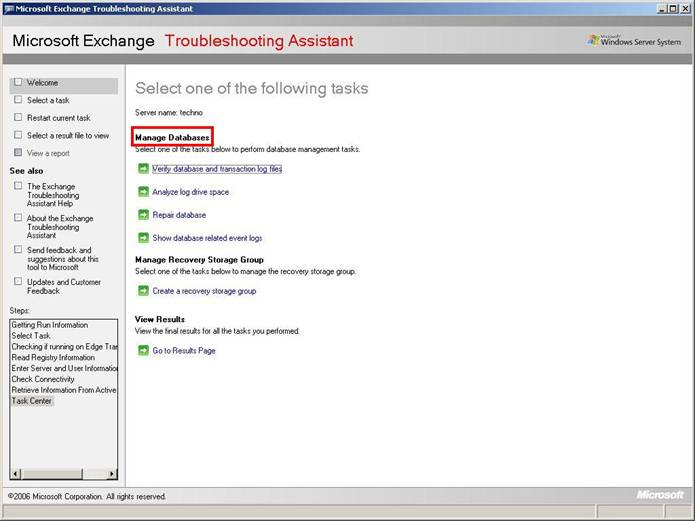
Task: Click the View Results heading
Action: pos(160,319)
